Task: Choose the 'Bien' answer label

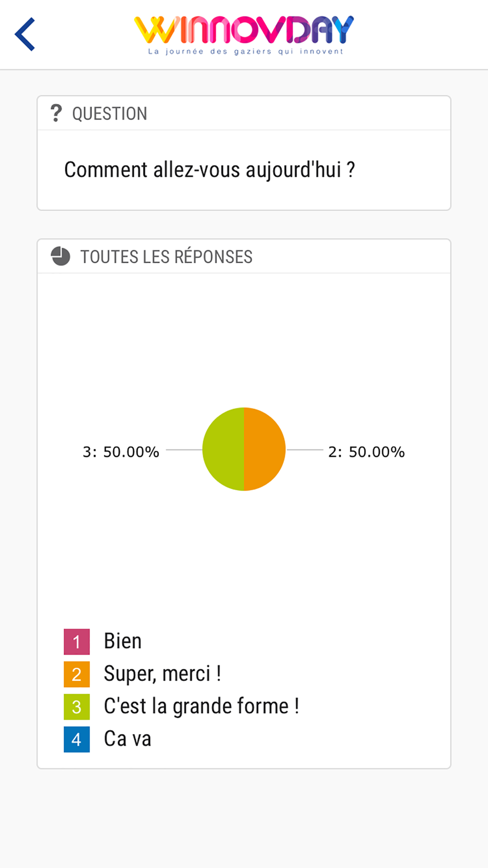Action: click(123, 641)
